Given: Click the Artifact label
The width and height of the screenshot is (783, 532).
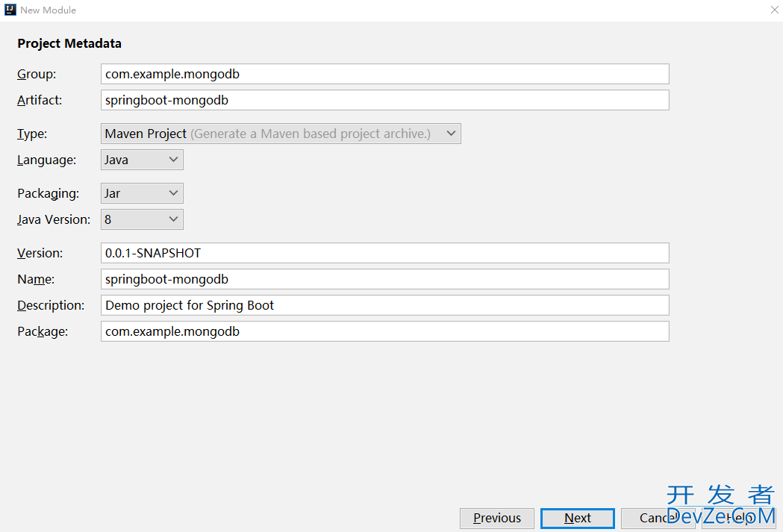Looking at the screenshot, I should [40, 100].
